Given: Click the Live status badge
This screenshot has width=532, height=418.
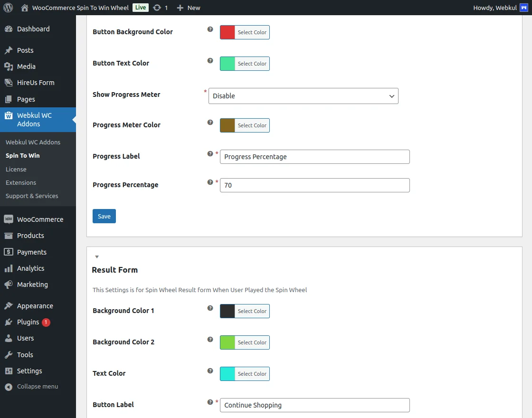Looking at the screenshot, I should click(x=141, y=8).
